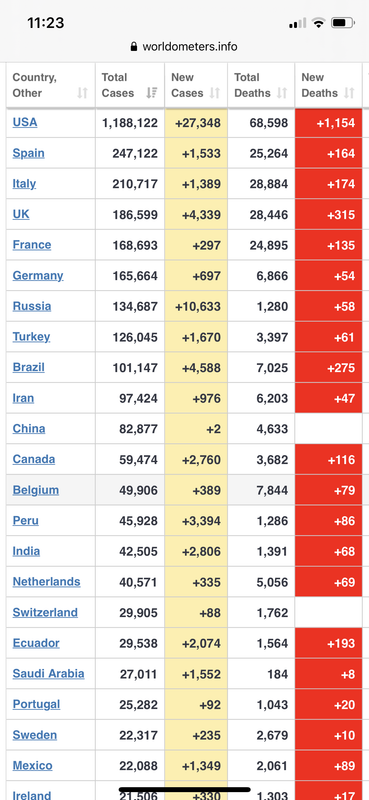The height and width of the screenshot is (800, 369).
Task: Tap the Wi-Fi status icon
Action: tap(318, 23)
